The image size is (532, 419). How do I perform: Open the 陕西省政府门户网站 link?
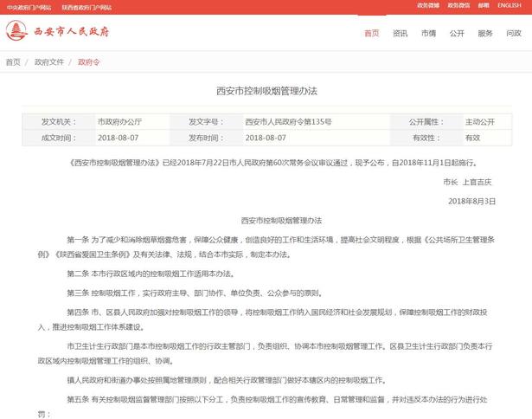(87, 7)
